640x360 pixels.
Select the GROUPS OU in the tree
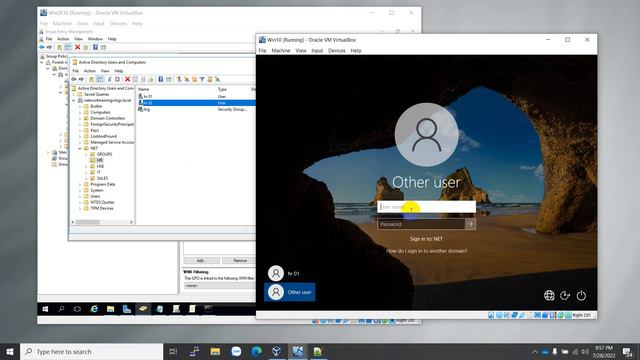[104, 154]
